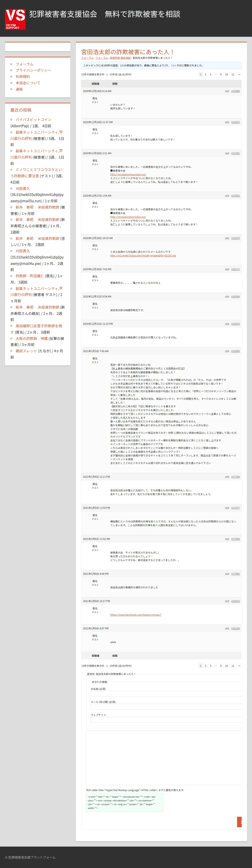The image size is (252, 868).
Task: Open recent post 大阪の詐欺師 神鷹
Action: pos(32,339)
